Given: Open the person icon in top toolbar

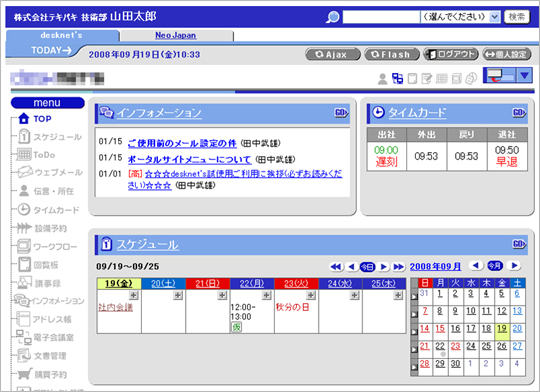Looking at the screenshot, I should click(382, 79).
